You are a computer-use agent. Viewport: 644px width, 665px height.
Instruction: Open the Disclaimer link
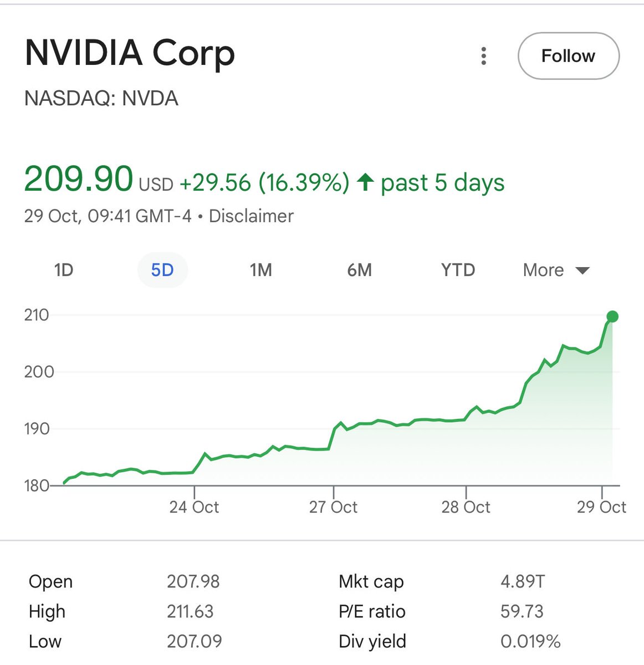click(251, 216)
